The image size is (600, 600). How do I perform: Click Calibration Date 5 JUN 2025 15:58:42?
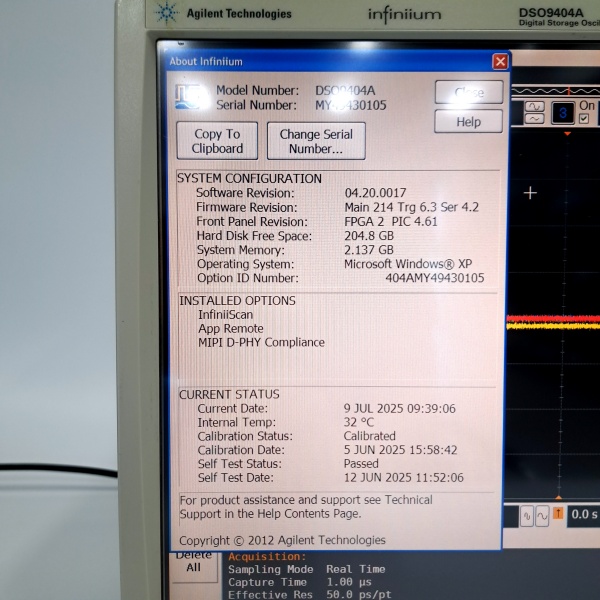pyautogui.click(x=400, y=450)
